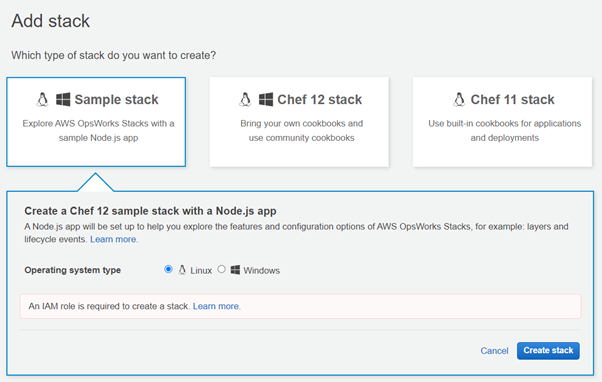The image size is (602, 382).
Task: Choose the Chef 12 stack card
Action: pyautogui.click(x=299, y=122)
